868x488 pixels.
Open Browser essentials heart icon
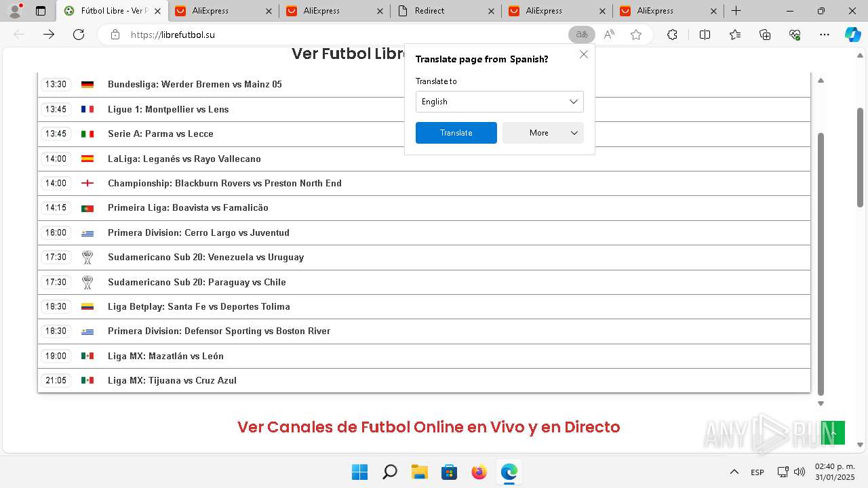click(795, 35)
